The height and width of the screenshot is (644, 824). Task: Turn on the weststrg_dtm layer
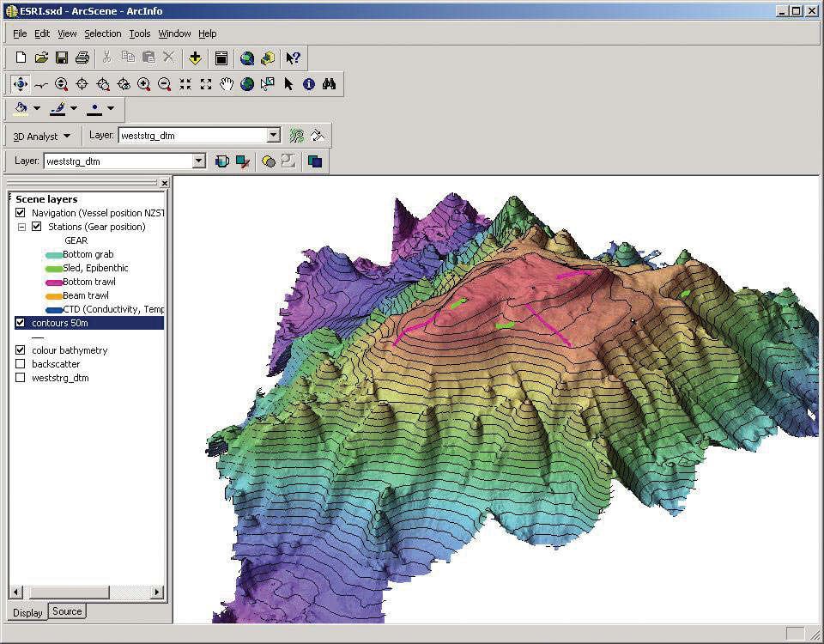[x=21, y=378]
